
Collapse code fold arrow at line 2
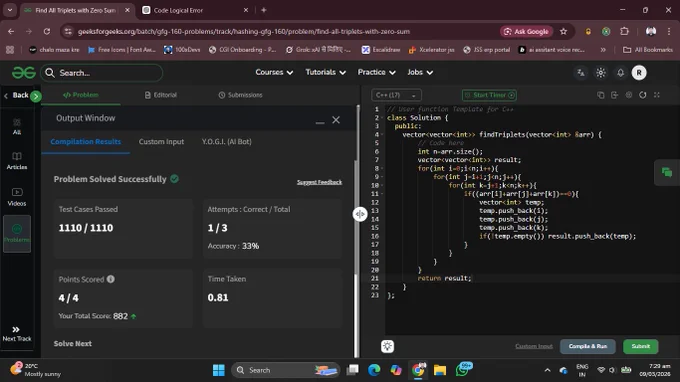tap(382, 118)
